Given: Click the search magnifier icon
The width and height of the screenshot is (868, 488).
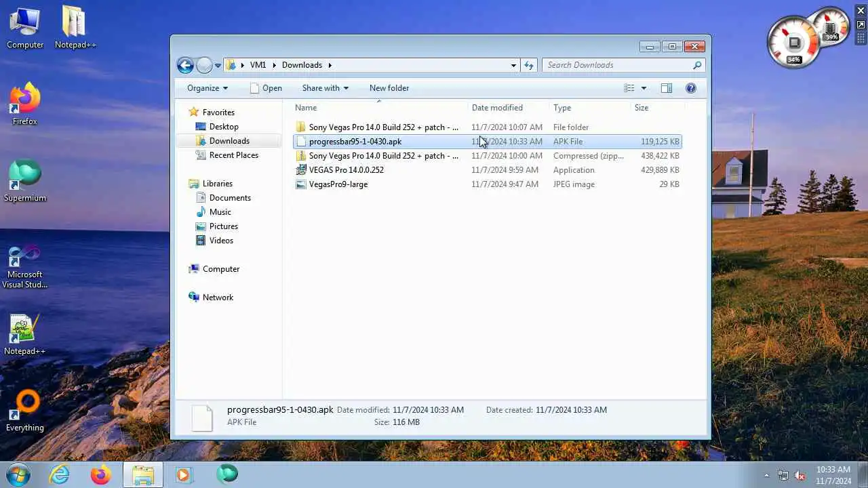Looking at the screenshot, I should pyautogui.click(x=697, y=65).
